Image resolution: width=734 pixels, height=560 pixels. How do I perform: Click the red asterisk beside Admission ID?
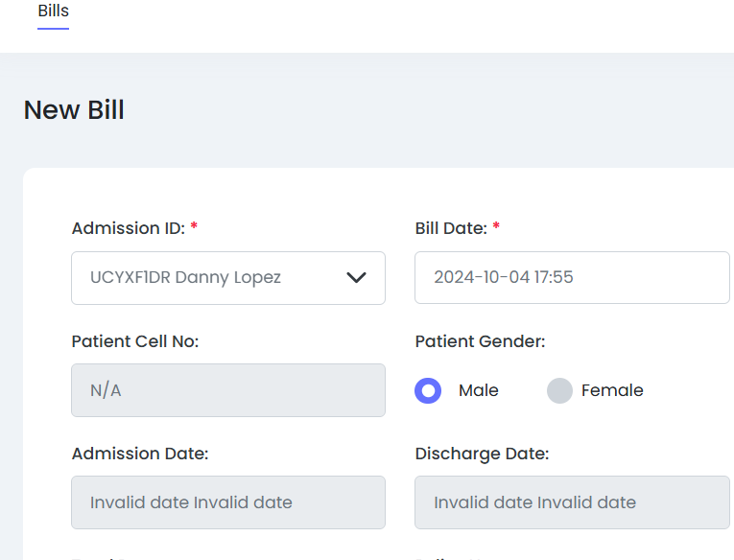(x=194, y=226)
